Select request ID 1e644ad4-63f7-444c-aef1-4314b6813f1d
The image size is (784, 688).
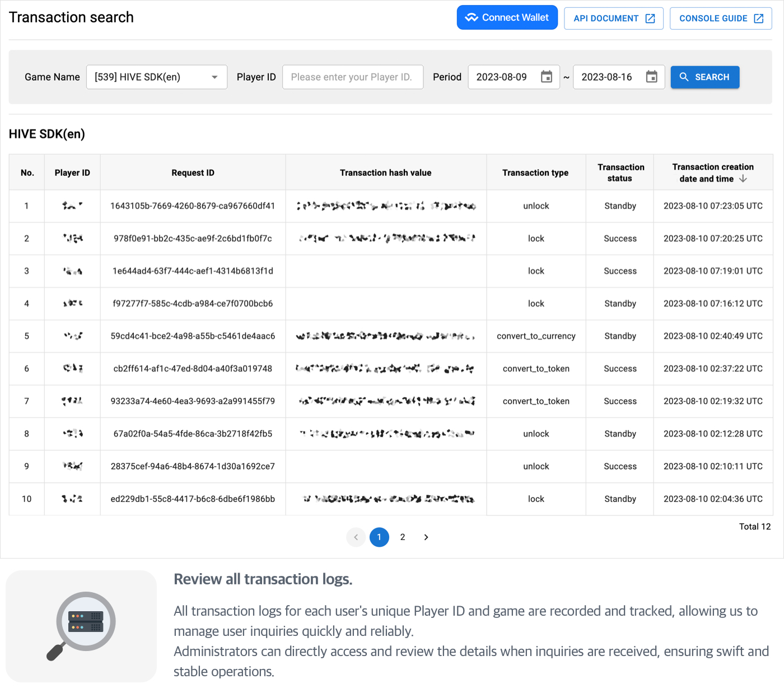tap(193, 271)
